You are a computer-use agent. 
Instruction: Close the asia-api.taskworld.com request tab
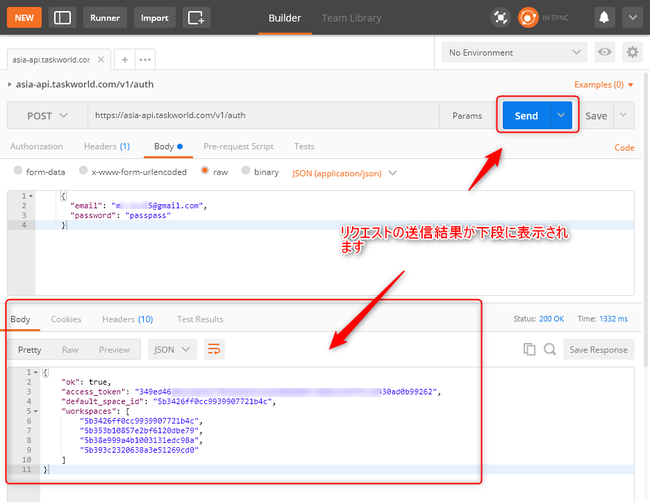pos(101,60)
